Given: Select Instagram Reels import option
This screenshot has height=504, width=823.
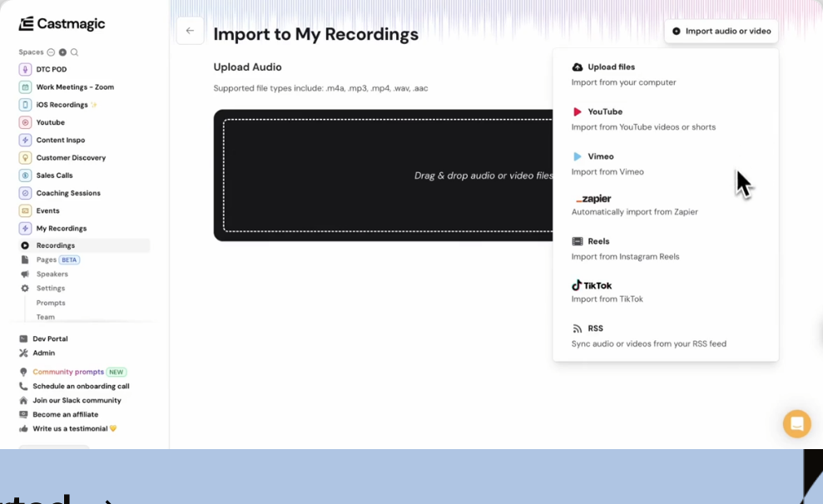Looking at the screenshot, I should pyautogui.click(x=665, y=249).
